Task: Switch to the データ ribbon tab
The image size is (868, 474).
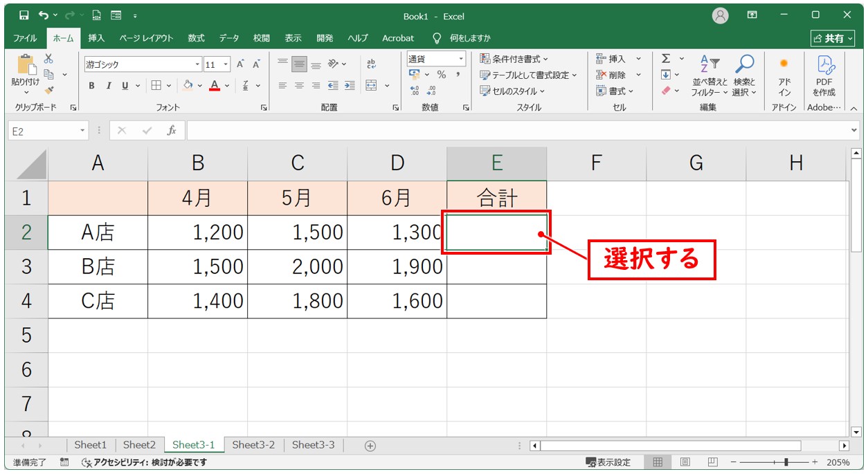Action: pos(229,38)
